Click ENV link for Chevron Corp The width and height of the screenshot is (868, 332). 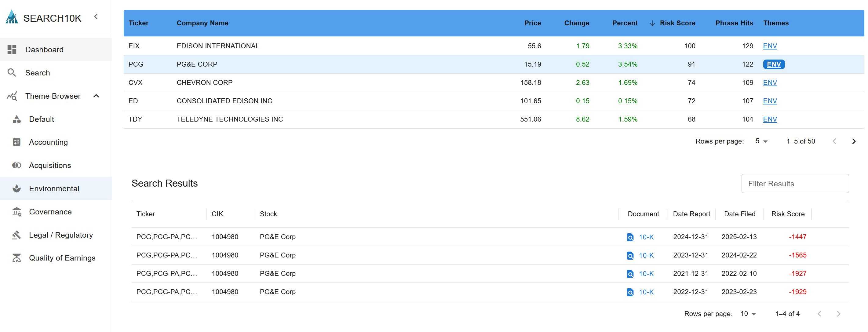(770, 82)
